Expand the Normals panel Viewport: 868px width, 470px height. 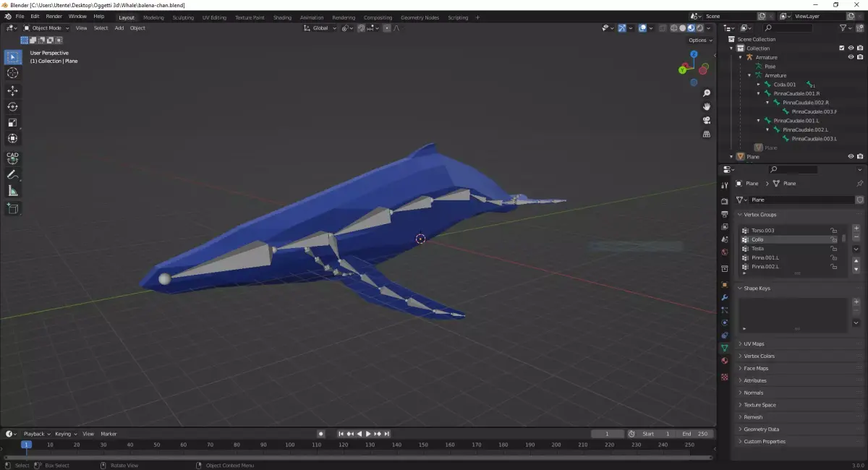[753, 393]
